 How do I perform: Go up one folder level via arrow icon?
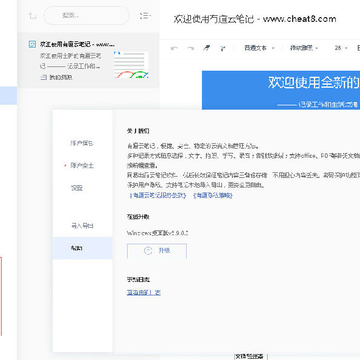[32, 15]
